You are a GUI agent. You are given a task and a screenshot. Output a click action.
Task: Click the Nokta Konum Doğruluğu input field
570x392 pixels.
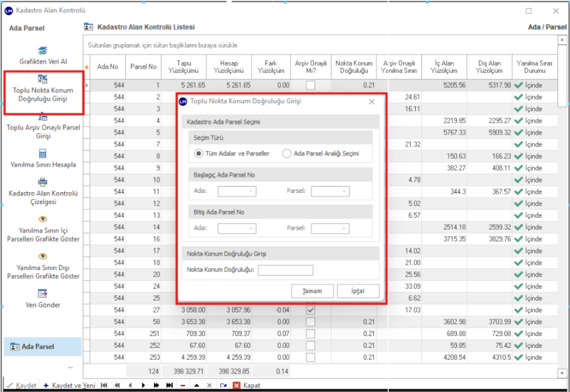tap(285, 270)
